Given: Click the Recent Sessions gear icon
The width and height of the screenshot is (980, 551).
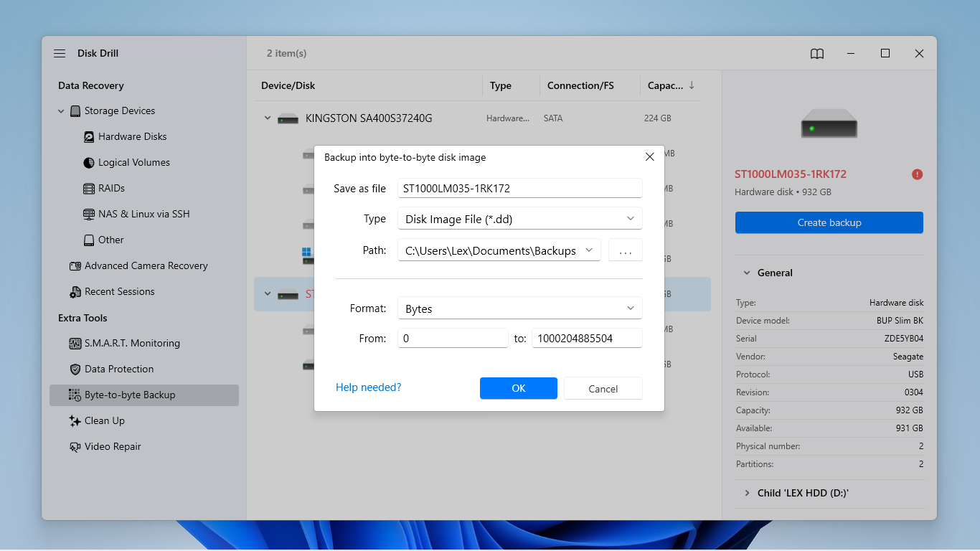Looking at the screenshot, I should (75, 292).
